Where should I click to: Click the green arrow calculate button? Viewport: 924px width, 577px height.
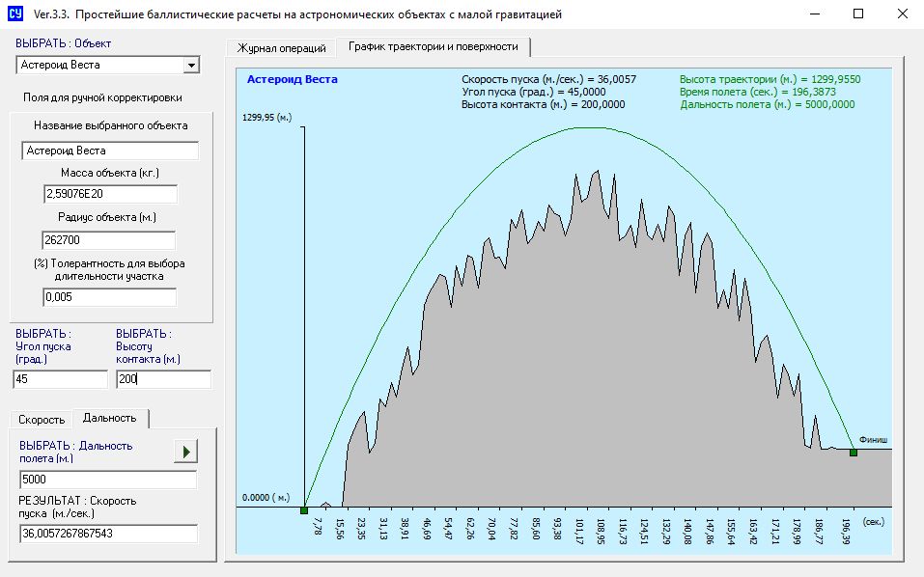coord(184,451)
